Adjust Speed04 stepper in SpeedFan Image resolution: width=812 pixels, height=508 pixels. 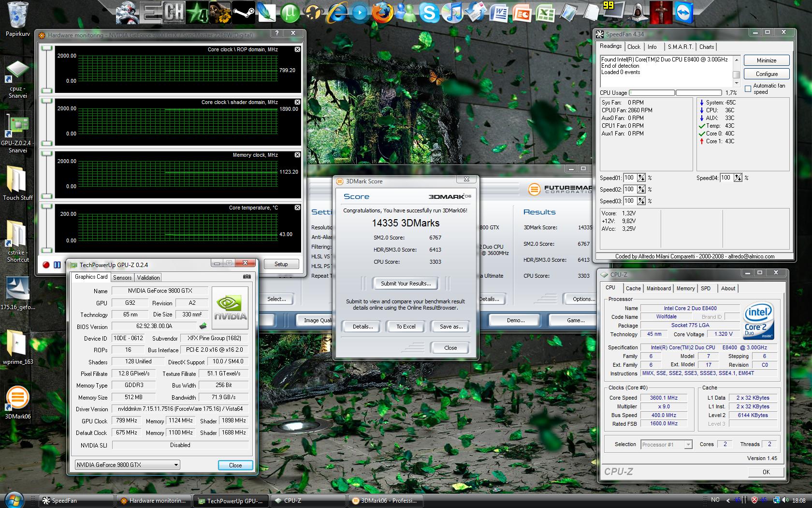pos(738,178)
